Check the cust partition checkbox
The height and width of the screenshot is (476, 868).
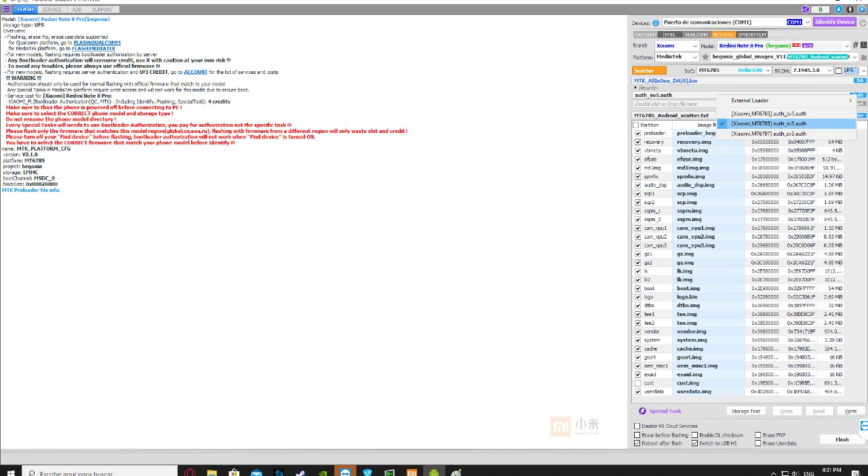pos(637,383)
